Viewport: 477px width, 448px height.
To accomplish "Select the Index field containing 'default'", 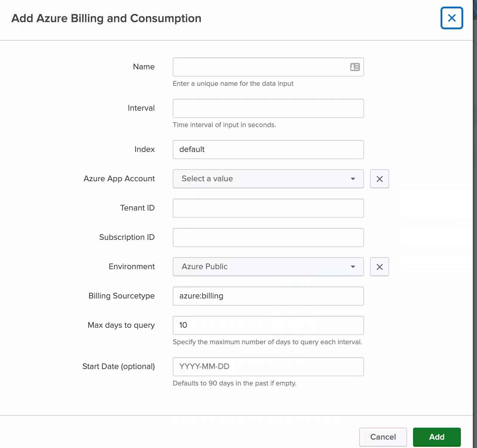I will click(268, 150).
